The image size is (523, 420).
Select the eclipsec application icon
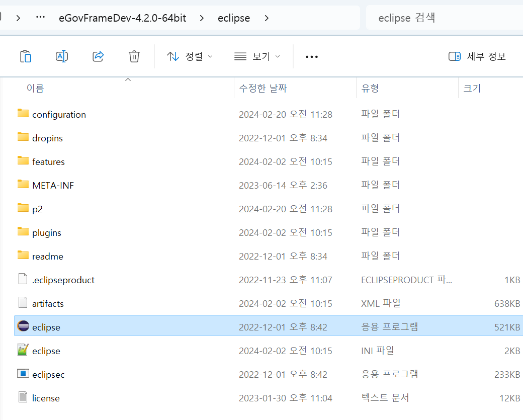[x=23, y=374]
